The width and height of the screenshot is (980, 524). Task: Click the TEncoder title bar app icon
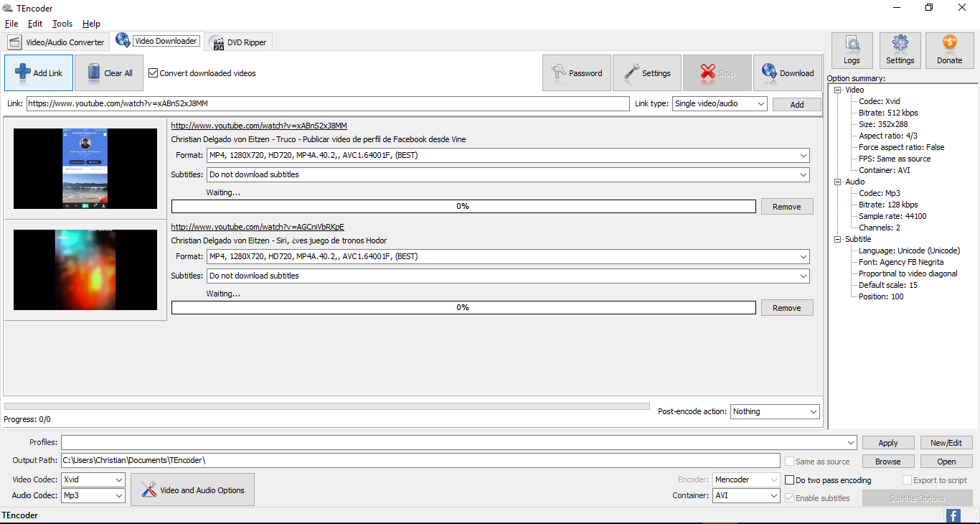pyautogui.click(x=7, y=8)
